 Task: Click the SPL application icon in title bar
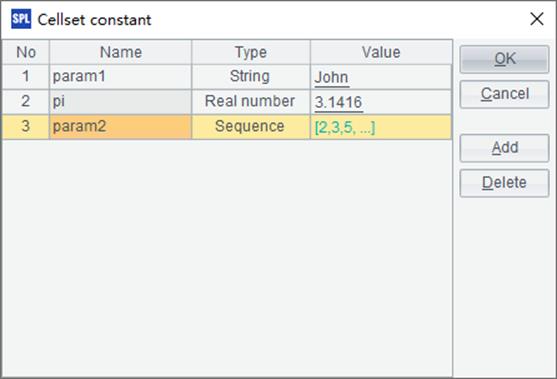21,19
